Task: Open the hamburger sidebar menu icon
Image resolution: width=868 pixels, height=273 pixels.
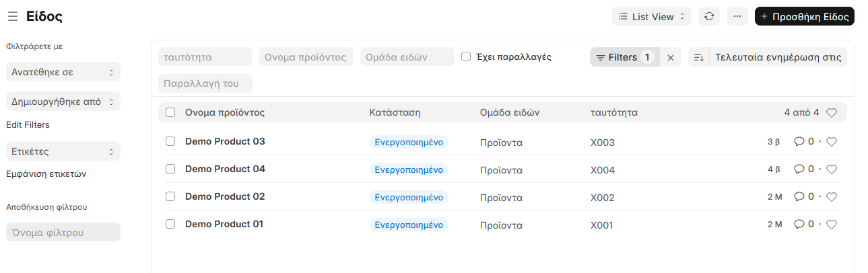Action: click(13, 17)
